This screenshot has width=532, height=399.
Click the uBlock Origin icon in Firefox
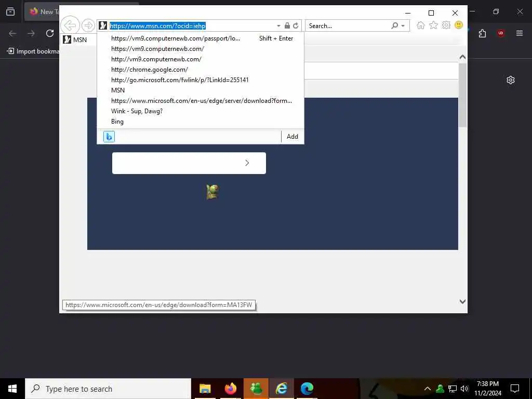(x=500, y=33)
